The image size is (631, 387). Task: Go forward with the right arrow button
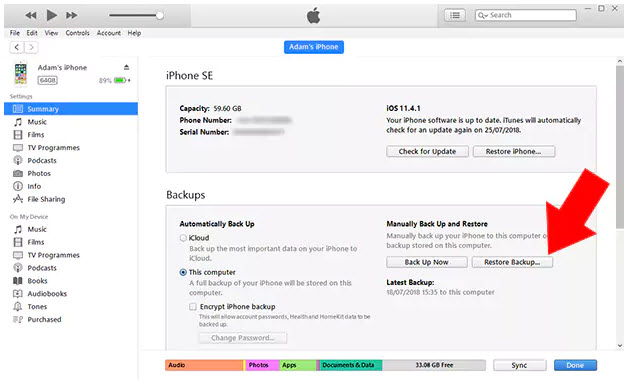[x=31, y=47]
